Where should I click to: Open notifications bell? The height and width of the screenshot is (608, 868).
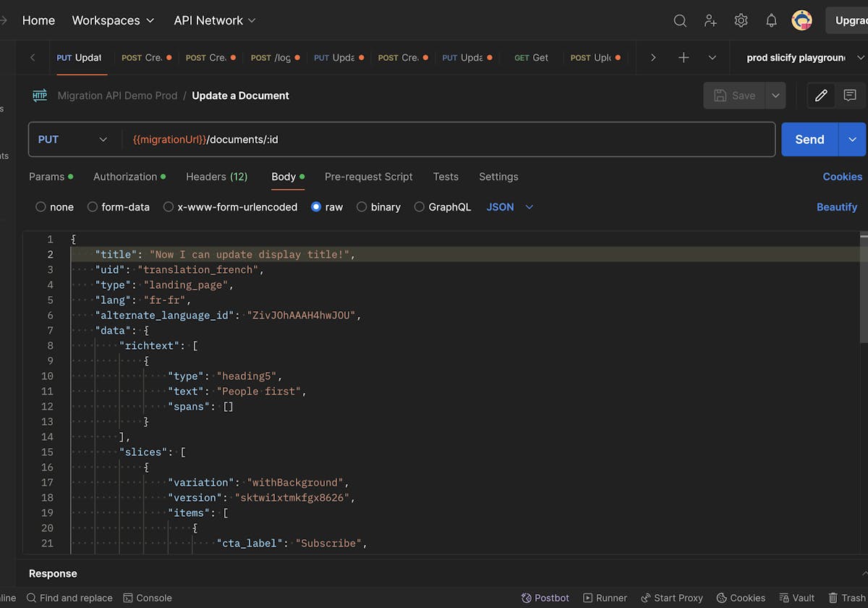(x=771, y=20)
